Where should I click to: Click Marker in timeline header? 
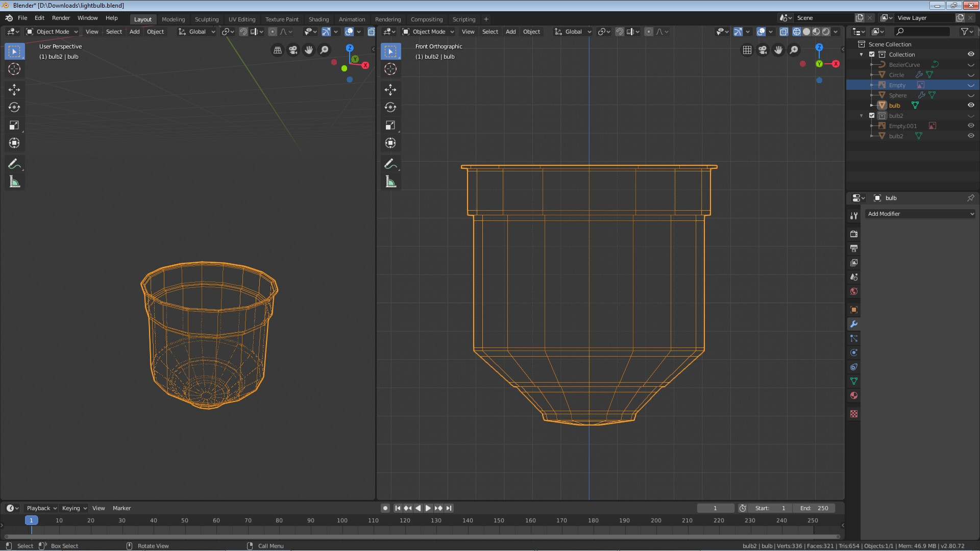121,508
